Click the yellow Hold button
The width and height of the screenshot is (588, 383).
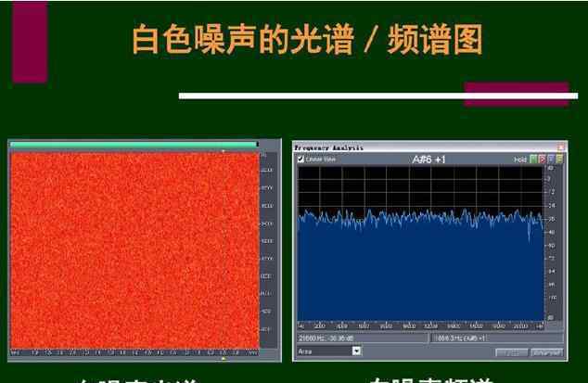point(559,160)
